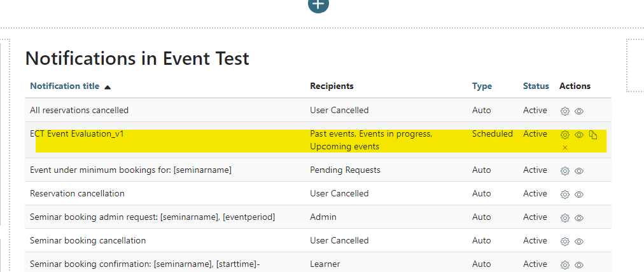The width and height of the screenshot is (644, 272).
Task: Click gear icon for Event under minimum bookings
Action: 564,171
